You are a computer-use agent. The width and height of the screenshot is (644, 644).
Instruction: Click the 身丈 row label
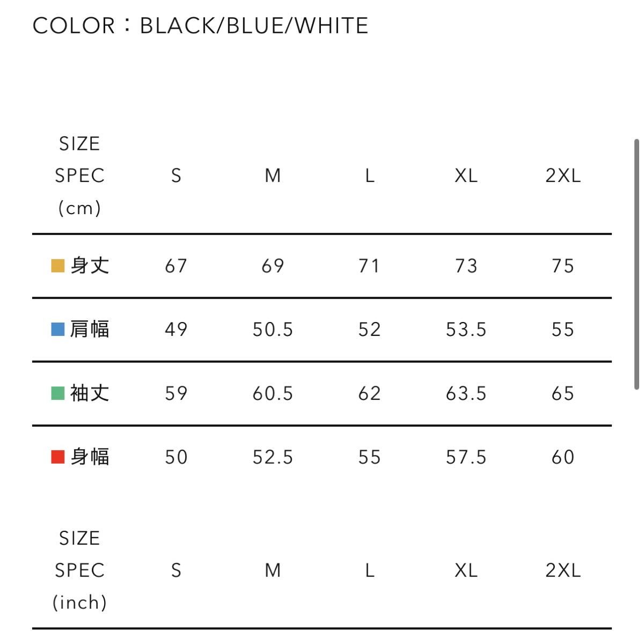pyautogui.click(x=90, y=266)
